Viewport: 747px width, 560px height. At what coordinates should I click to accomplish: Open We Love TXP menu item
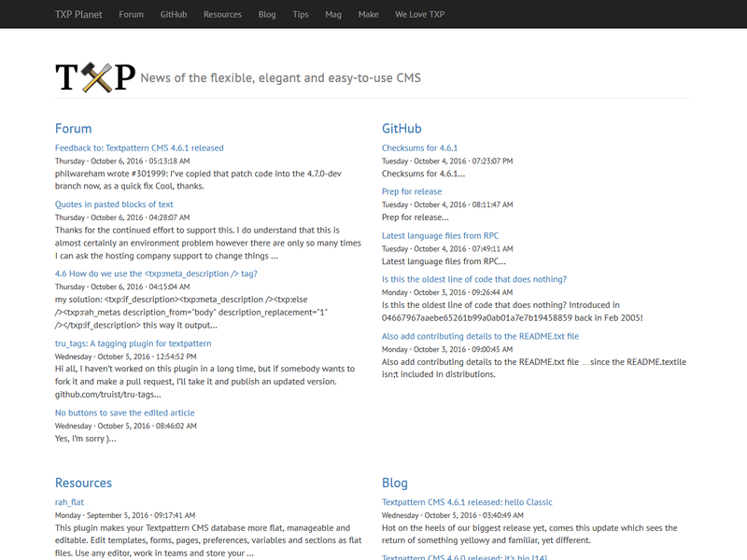click(x=419, y=14)
